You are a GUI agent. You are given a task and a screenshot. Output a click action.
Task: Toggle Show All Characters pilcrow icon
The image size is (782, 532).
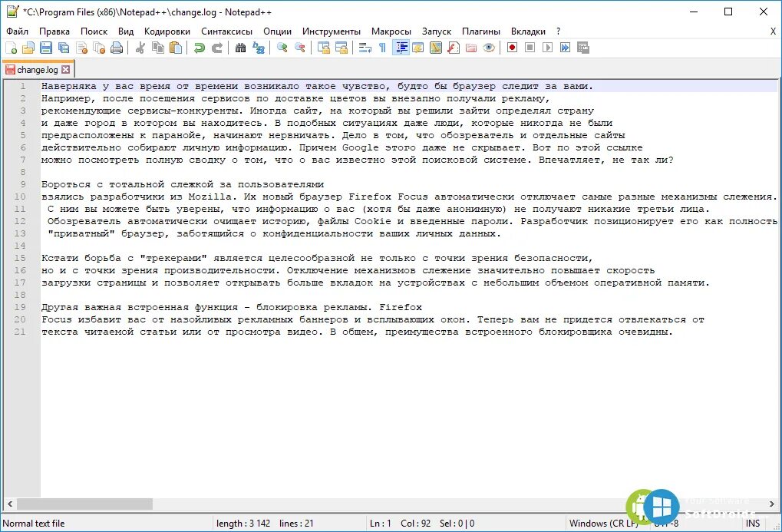coord(382,48)
